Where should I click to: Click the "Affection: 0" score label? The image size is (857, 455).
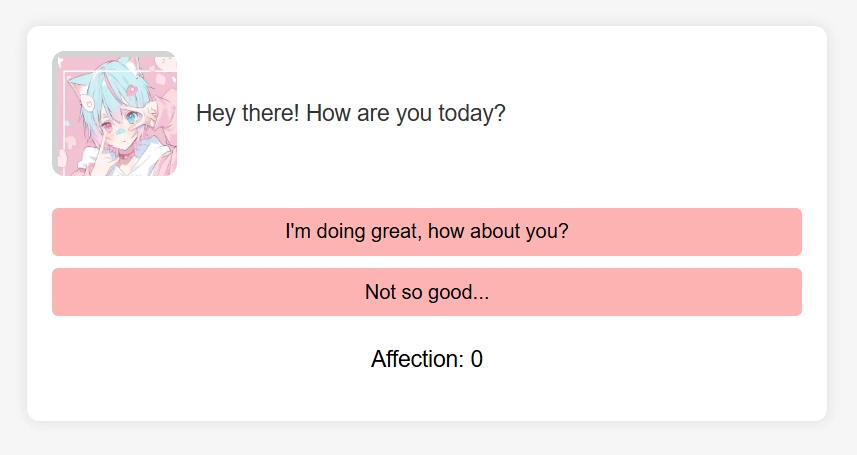point(427,359)
